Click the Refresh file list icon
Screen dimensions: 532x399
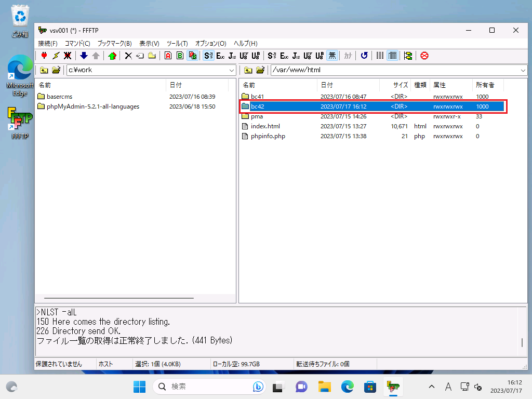click(364, 56)
